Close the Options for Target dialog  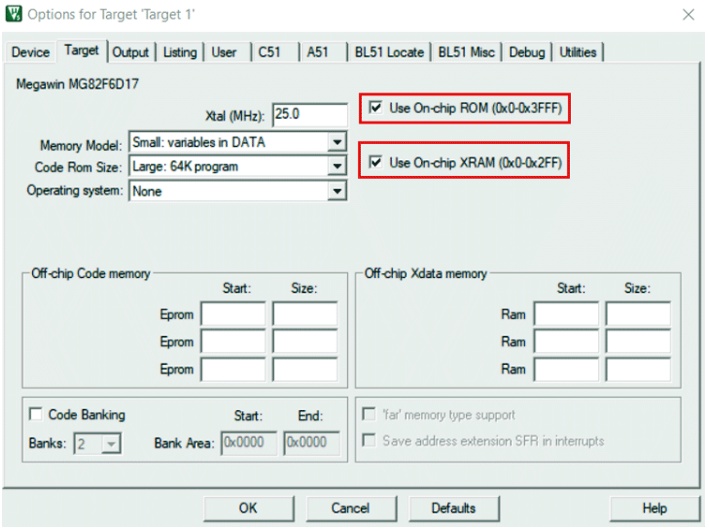point(688,15)
